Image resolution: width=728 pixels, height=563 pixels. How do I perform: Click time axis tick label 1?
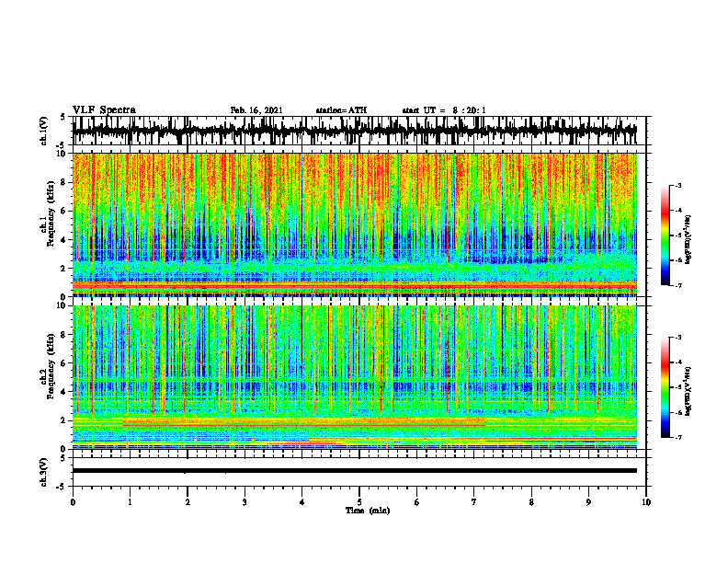[x=130, y=502]
